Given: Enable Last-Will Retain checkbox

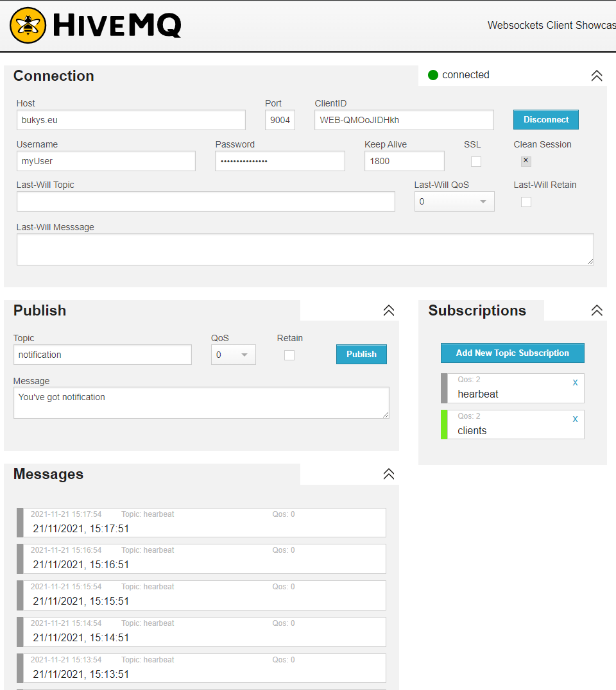Looking at the screenshot, I should click(526, 202).
